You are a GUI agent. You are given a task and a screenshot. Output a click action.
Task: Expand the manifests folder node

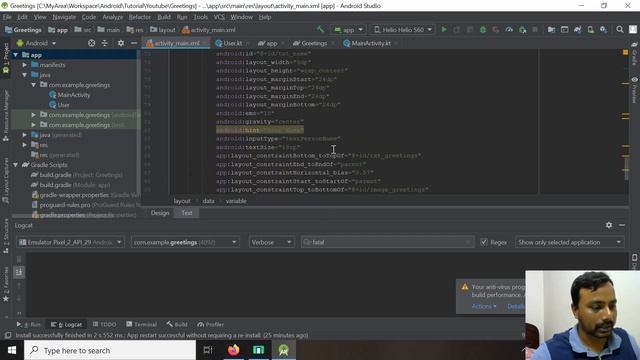25,65
